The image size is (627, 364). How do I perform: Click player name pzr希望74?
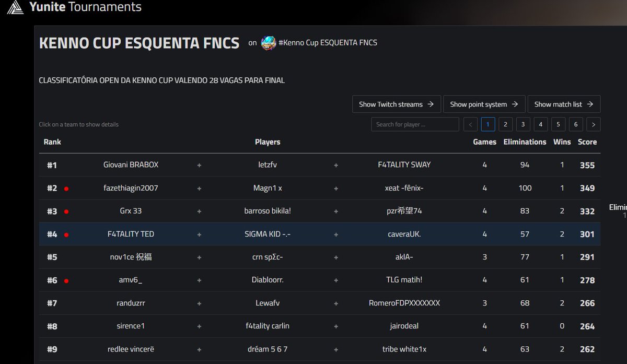click(404, 211)
